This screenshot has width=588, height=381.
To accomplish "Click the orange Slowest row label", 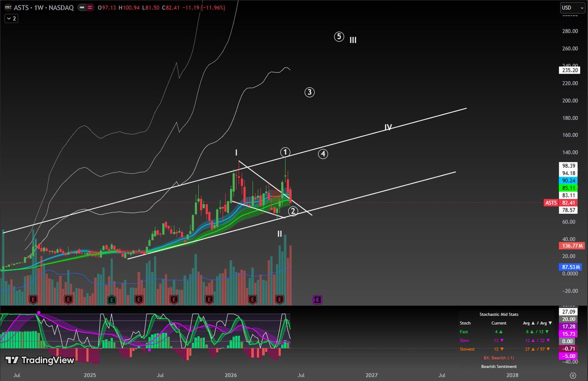I will [467, 349].
